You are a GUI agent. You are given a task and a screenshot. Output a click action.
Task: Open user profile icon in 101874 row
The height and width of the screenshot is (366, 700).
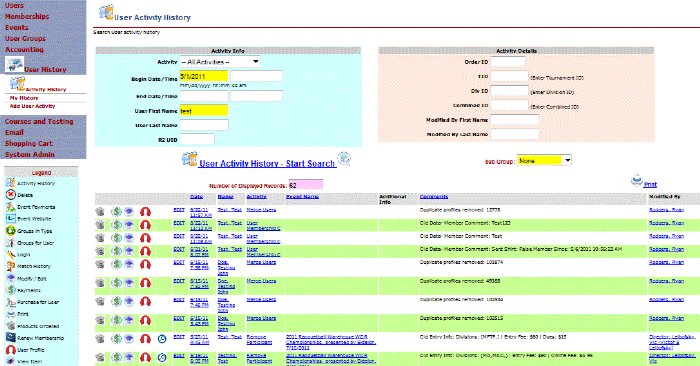tap(146, 265)
